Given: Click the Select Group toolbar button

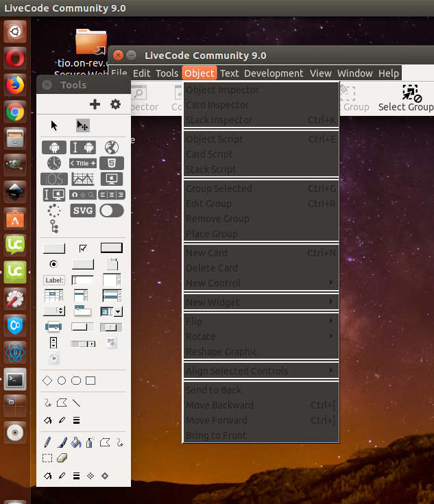Looking at the screenshot, I should point(407,99).
